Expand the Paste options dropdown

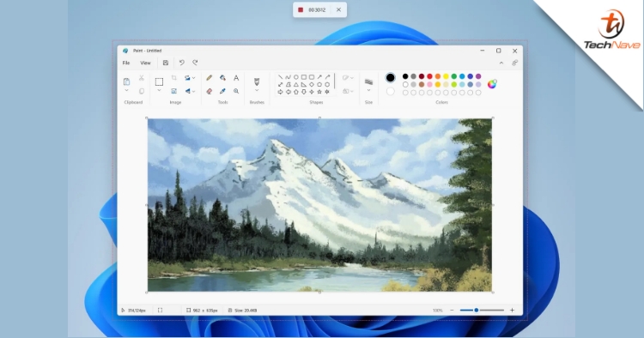point(126,91)
